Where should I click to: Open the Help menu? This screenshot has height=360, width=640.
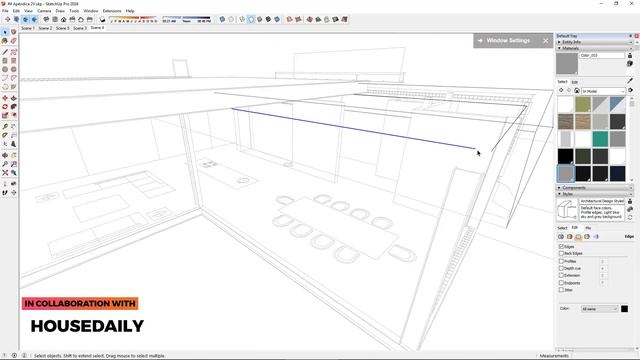130,11
